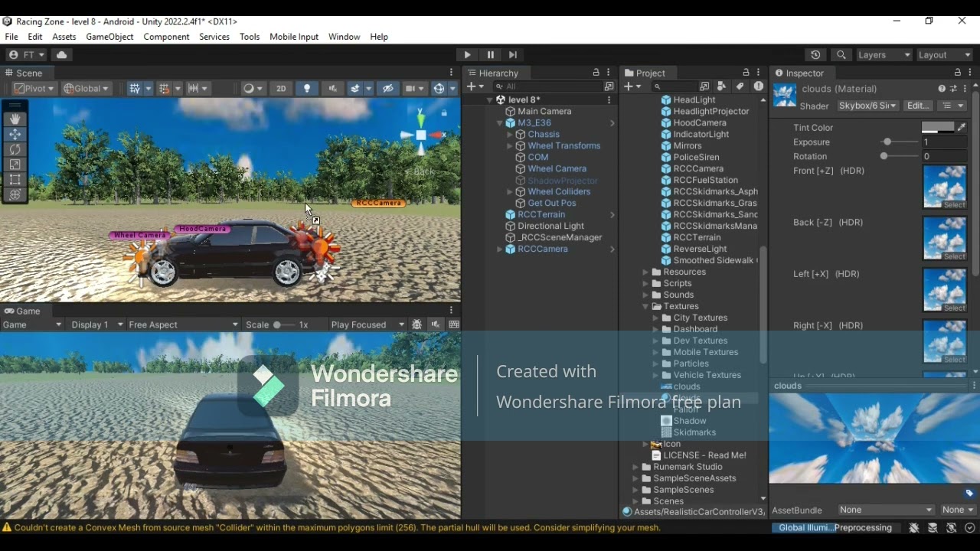980x551 pixels.
Task: Toggle Scene gizmos sphere button
Action: 439,89
